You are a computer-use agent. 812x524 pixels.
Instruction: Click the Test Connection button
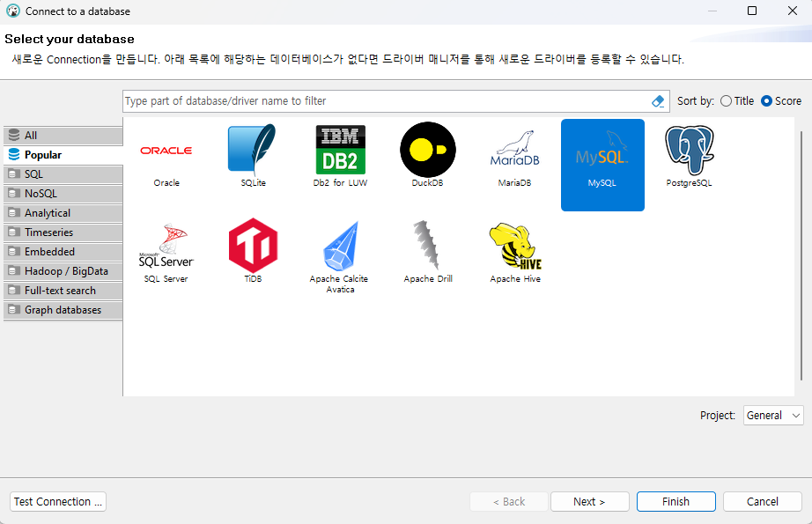(58, 502)
